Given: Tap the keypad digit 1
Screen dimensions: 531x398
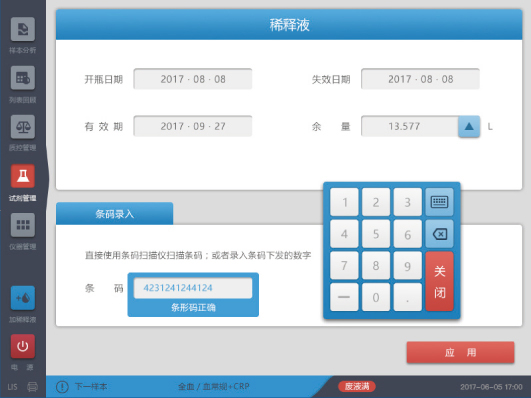Looking at the screenshot, I should (x=344, y=202).
